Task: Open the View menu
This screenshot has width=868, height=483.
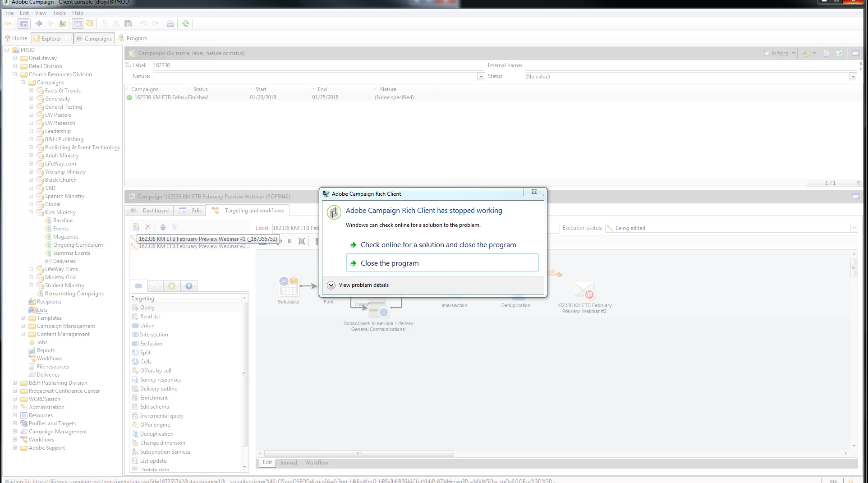Action: click(x=41, y=13)
